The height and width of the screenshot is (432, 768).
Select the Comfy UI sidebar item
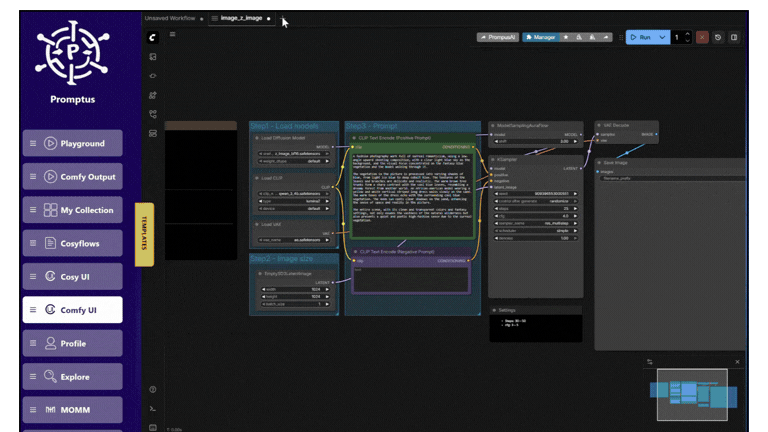pos(72,310)
